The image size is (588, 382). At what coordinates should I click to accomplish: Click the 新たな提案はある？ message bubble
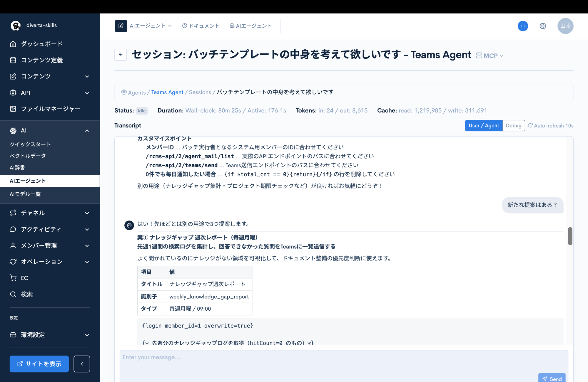click(532, 205)
